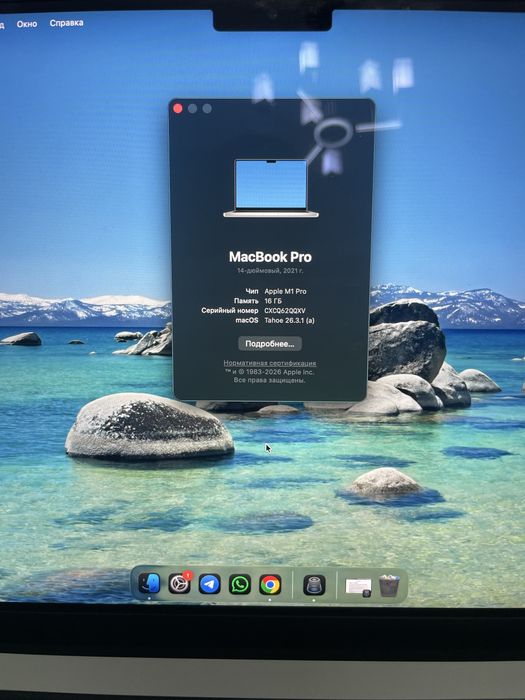This screenshot has width=525, height=700.
Task: Open WhatsApp in the Dock
Action: click(240, 584)
